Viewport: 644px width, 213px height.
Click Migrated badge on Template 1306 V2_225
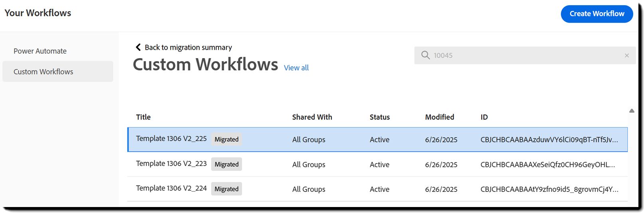click(x=226, y=139)
